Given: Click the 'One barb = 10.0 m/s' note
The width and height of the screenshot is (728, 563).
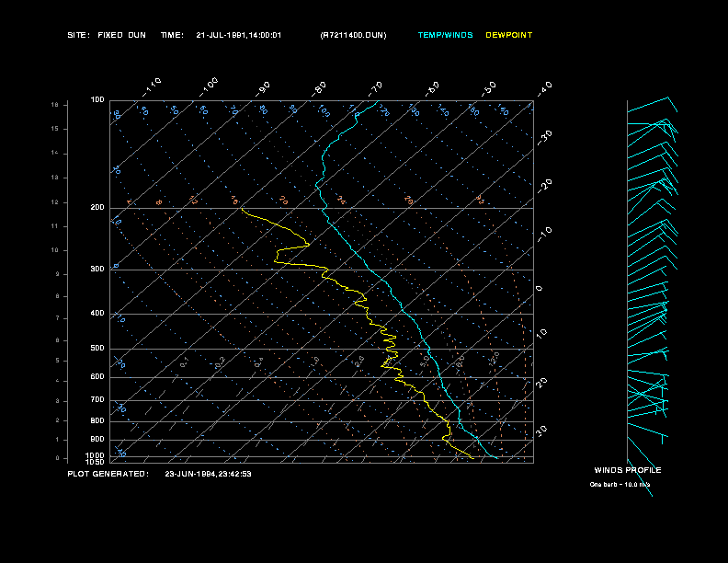Looking at the screenshot, I should pyautogui.click(x=620, y=485).
